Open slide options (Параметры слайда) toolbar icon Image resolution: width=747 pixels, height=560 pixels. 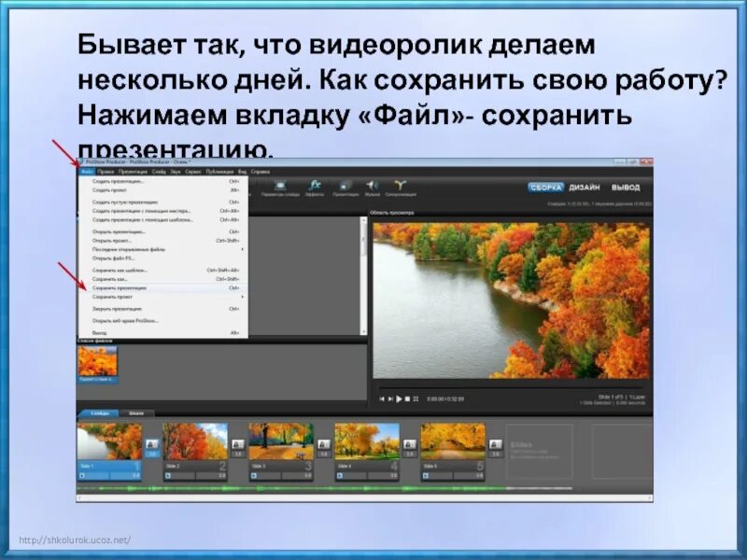pos(281,189)
